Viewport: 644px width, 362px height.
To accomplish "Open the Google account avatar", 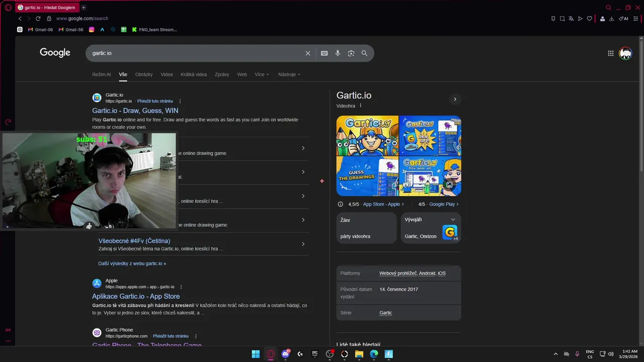I will 625,53.
